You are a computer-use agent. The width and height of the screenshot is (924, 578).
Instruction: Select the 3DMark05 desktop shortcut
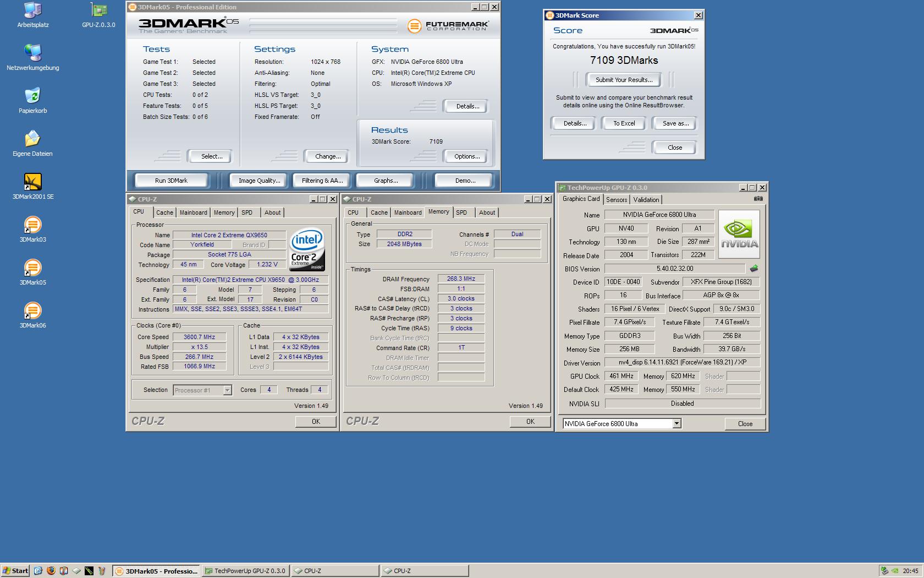coord(33,272)
